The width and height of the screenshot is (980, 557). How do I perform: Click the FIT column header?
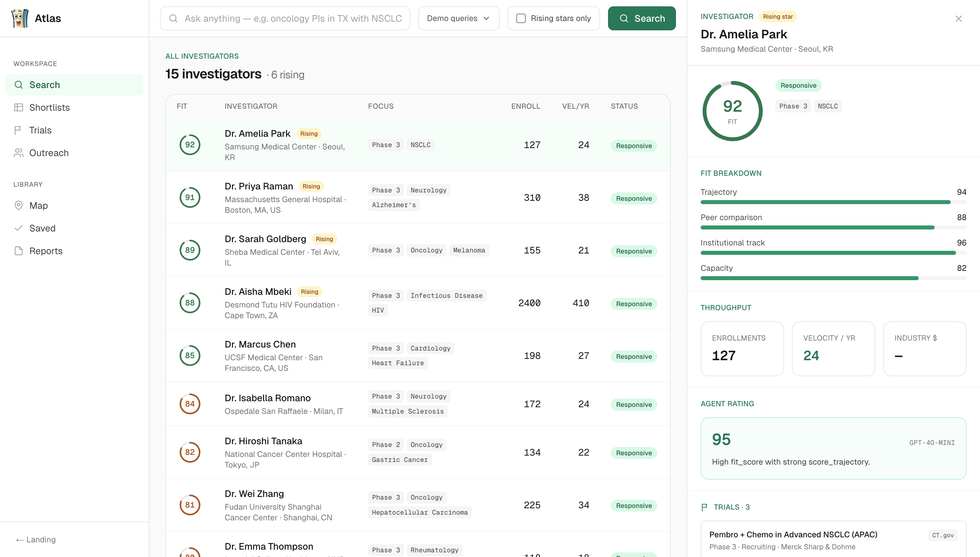[x=182, y=106]
